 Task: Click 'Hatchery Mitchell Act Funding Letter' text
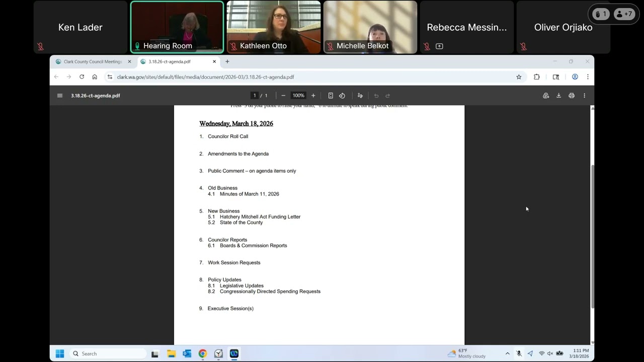tap(260, 217)
